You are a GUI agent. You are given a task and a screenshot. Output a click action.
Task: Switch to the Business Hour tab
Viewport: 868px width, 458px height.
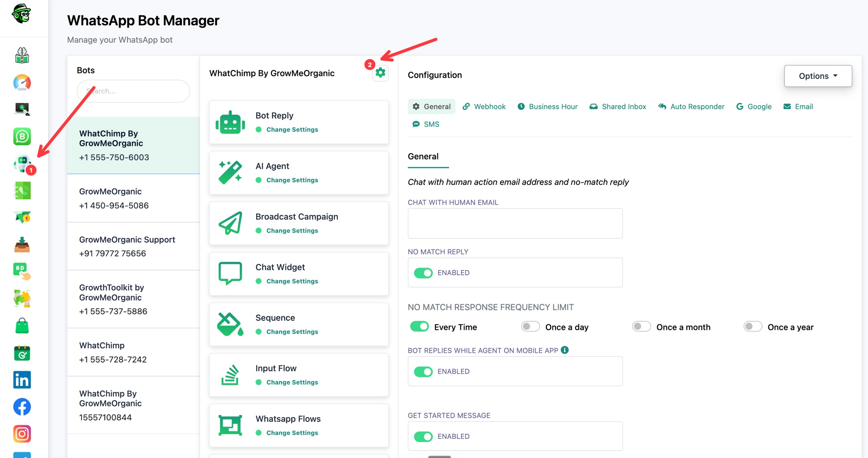[547, 106]
